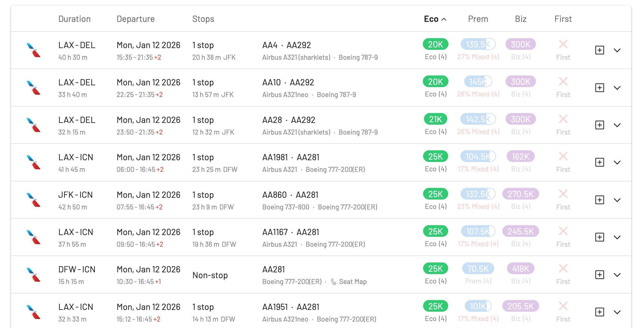644x328 pixels.
Task: Click the Biz column header
Action: (x=520, y=19)
